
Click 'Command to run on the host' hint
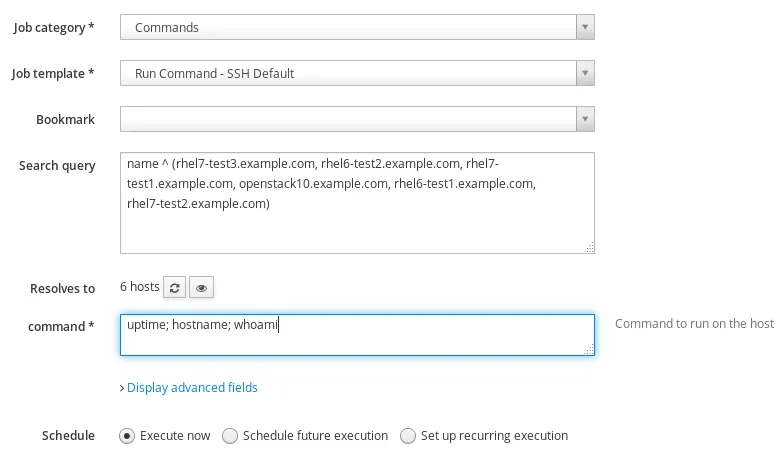[695, 324]
